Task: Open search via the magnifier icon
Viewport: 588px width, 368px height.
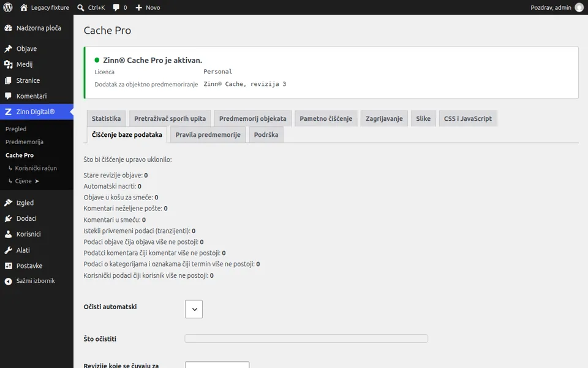Action: (x=81, y=7)
